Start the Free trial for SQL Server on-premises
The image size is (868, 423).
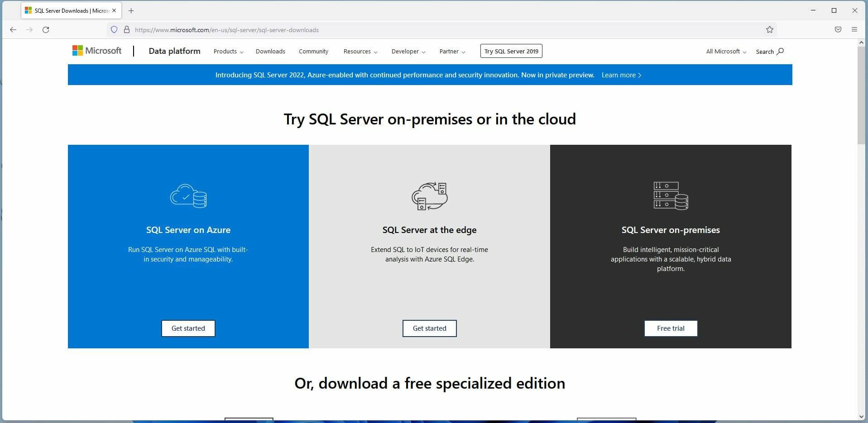point(671,328)
